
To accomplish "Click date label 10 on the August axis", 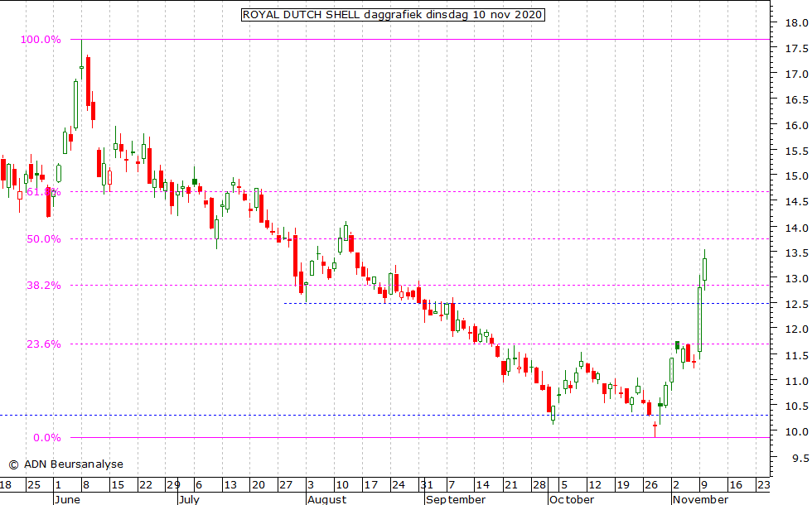I will coord(342,485).
